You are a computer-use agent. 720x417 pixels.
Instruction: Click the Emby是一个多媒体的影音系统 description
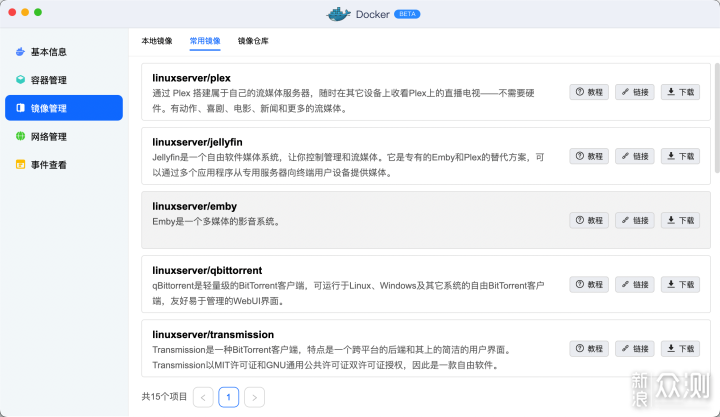(x=216, y=221)
